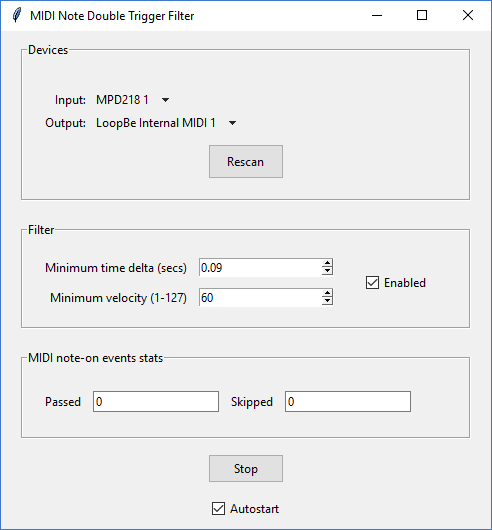492x530 pixels.
Task: Click the Passed label
Action: point(63,402)
